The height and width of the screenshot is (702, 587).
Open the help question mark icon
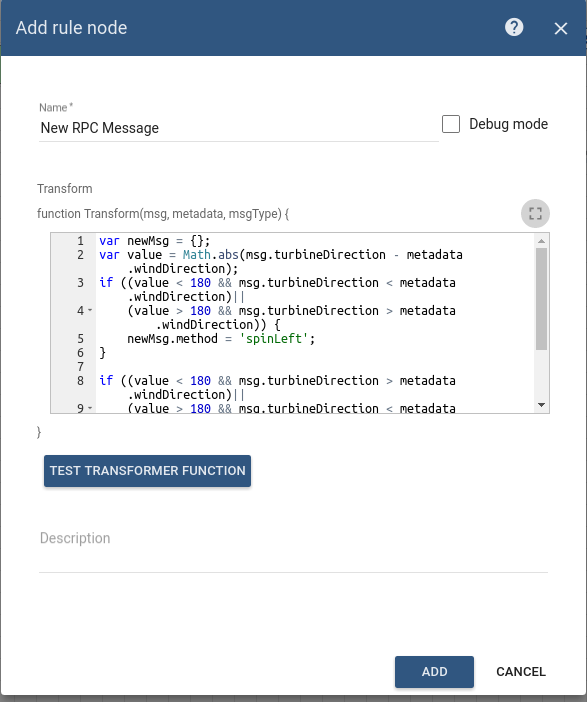tap(514, 27)
